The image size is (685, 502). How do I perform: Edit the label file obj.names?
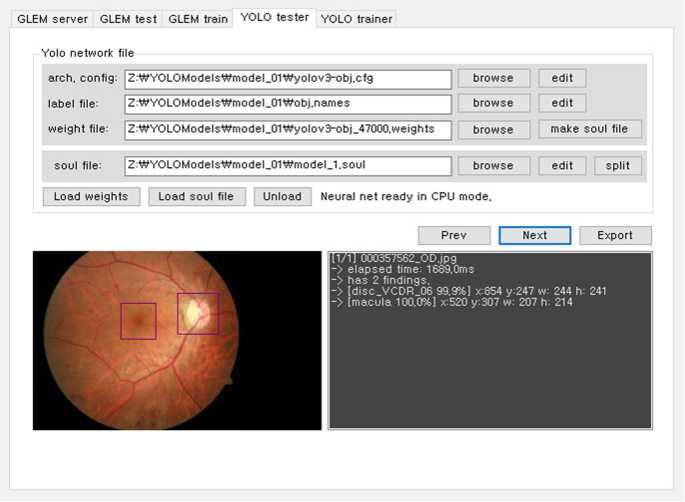562,103
